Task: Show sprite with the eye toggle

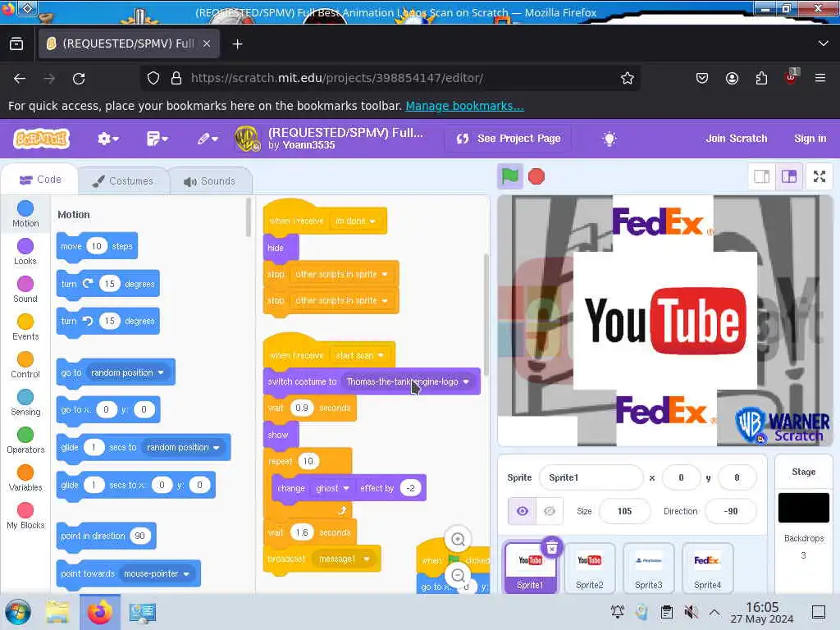Action: 523,511
